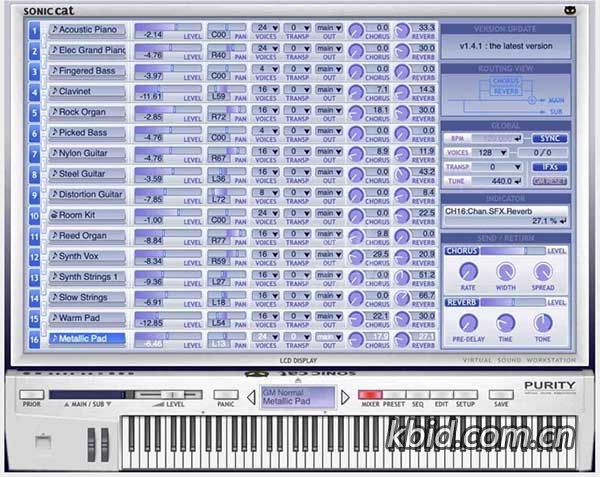Click the reverb knob on Slow Strings channel

point(402,299)
